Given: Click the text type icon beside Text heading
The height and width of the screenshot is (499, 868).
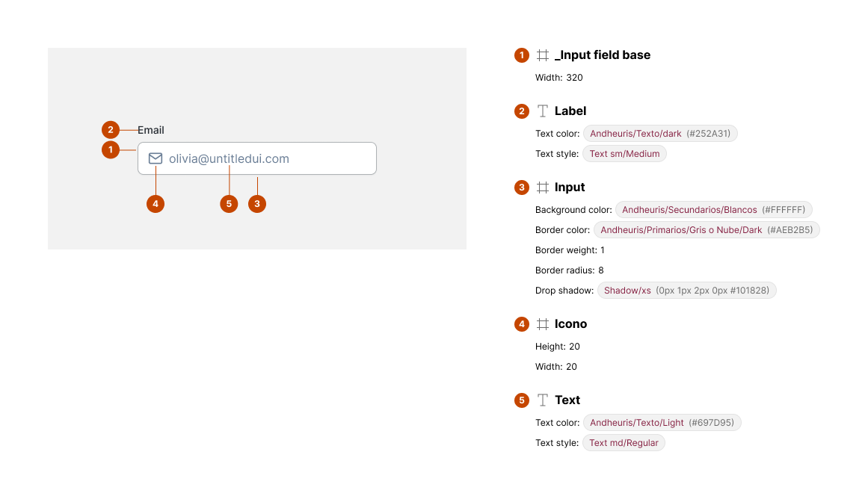Looking at the screenshot, I should [543, 400].
